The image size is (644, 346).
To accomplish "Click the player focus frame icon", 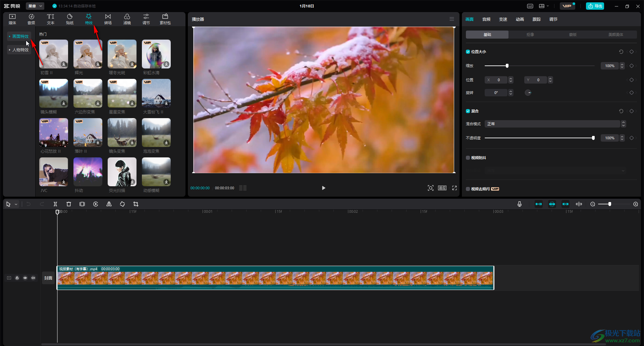I will pos(431,188).
